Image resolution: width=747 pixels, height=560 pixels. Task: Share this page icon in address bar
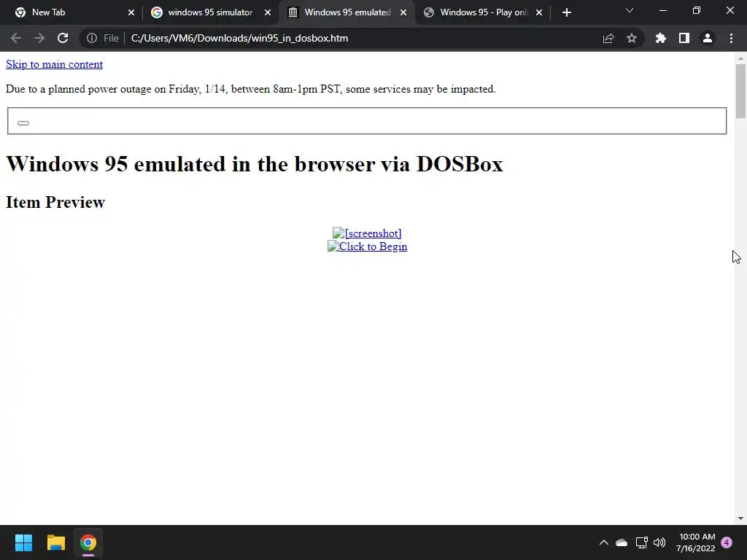608,38
